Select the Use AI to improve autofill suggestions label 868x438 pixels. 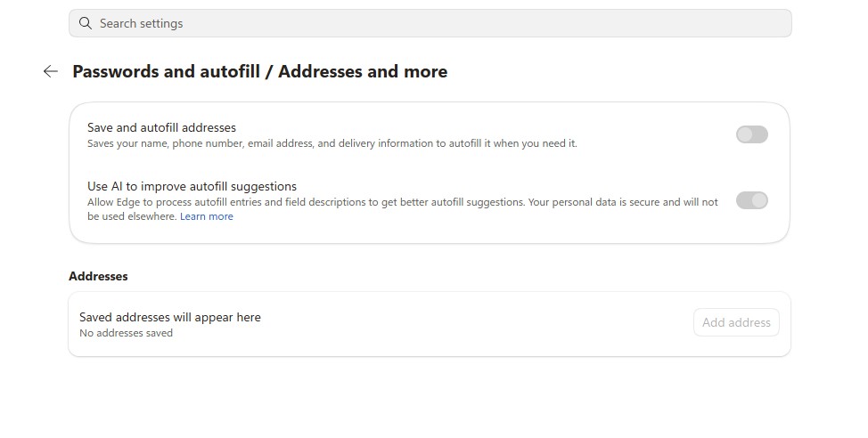click(192, 186)
